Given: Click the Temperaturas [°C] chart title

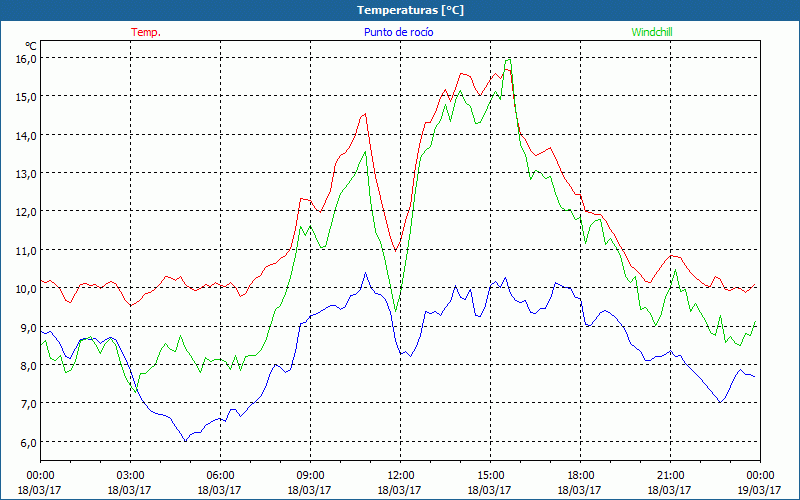Looking at the screenshot, I should coord(410,10).
